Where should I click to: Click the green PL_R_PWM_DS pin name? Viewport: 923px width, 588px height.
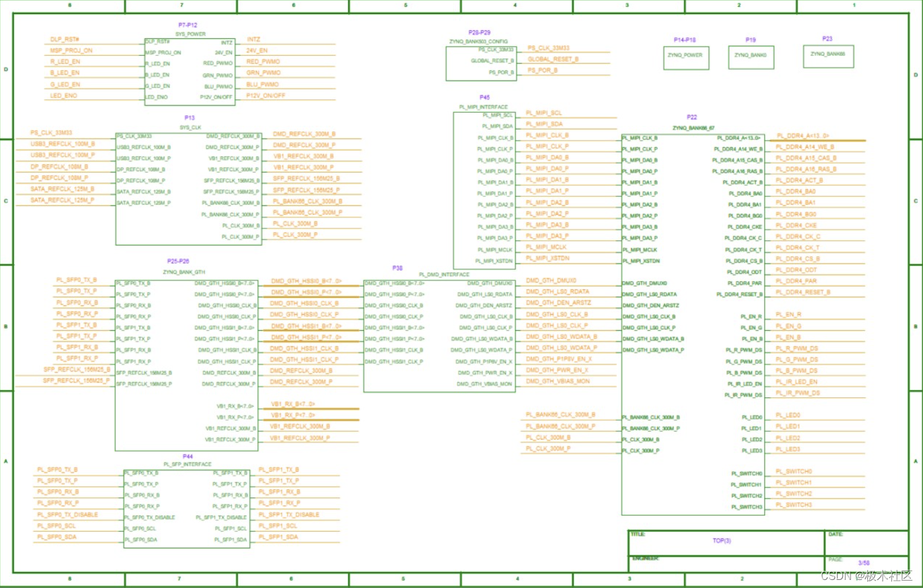(744, 350)
